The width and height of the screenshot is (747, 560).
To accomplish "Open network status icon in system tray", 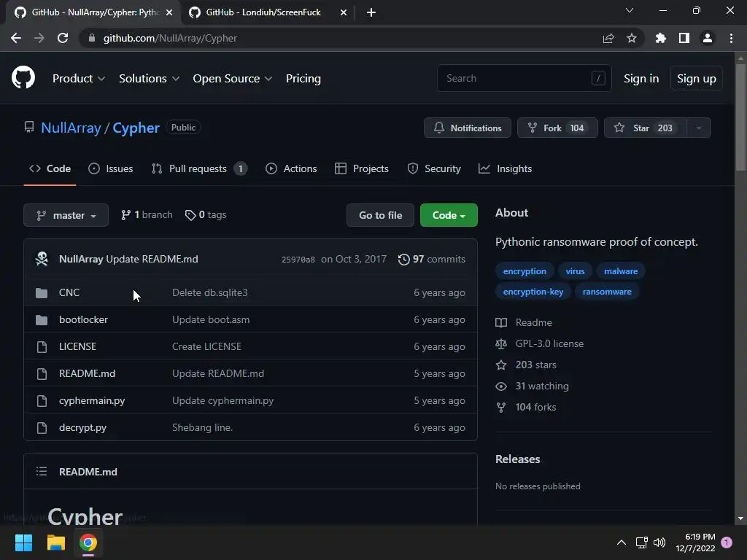I will 641,542.
